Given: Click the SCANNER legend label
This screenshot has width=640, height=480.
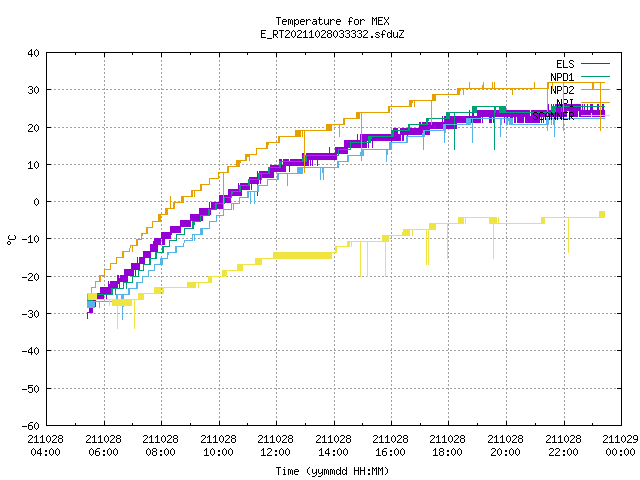Looking at the screenshot, I should point(553,116).
